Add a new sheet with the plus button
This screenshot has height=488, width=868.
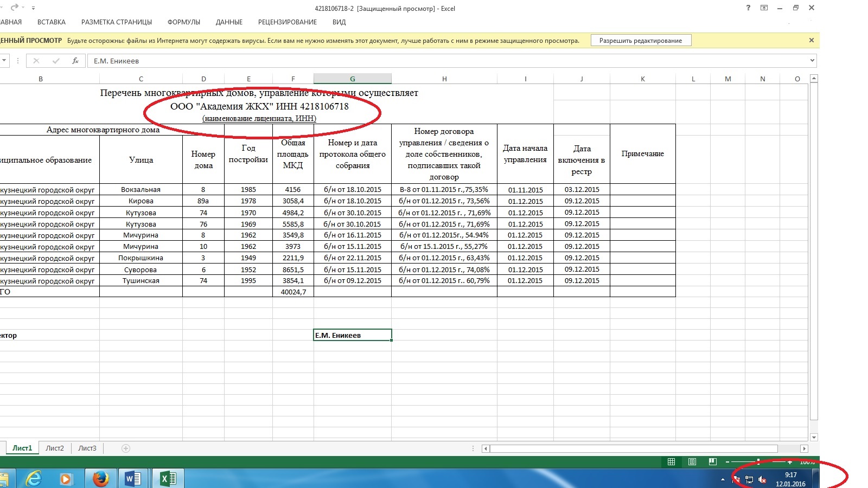click(x=126, y=448)
